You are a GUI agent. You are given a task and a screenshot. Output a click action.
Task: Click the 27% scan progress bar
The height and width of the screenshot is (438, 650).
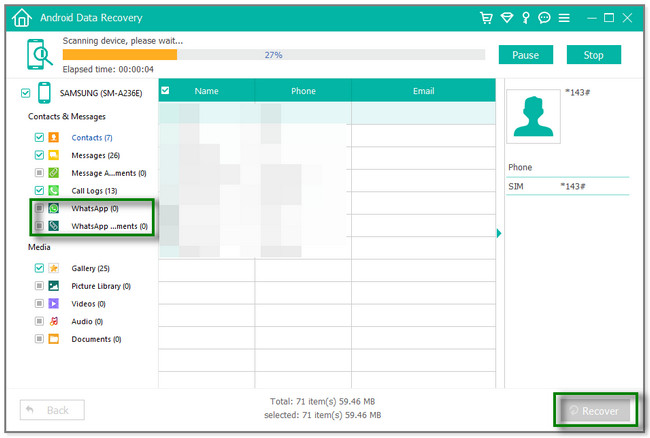coord(274,55)
